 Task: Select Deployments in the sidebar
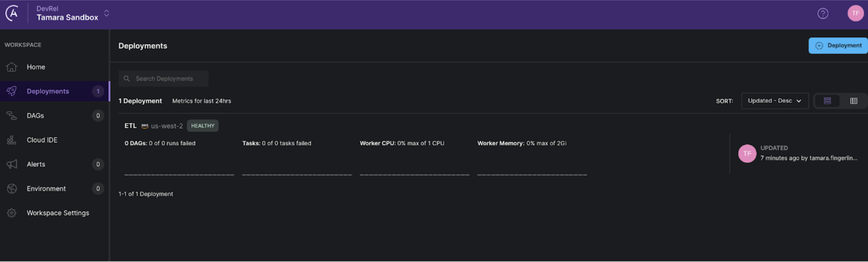coord(48,91)
